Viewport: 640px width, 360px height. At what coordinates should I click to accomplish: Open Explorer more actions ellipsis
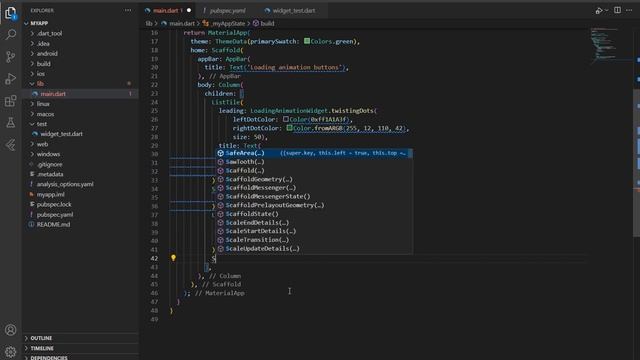(128, 10)
